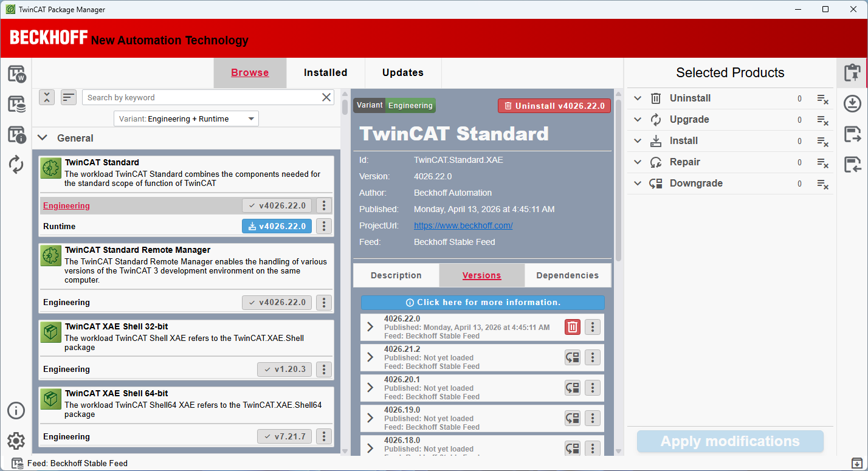Open more options for version 4026.21.2

[593, 357]
